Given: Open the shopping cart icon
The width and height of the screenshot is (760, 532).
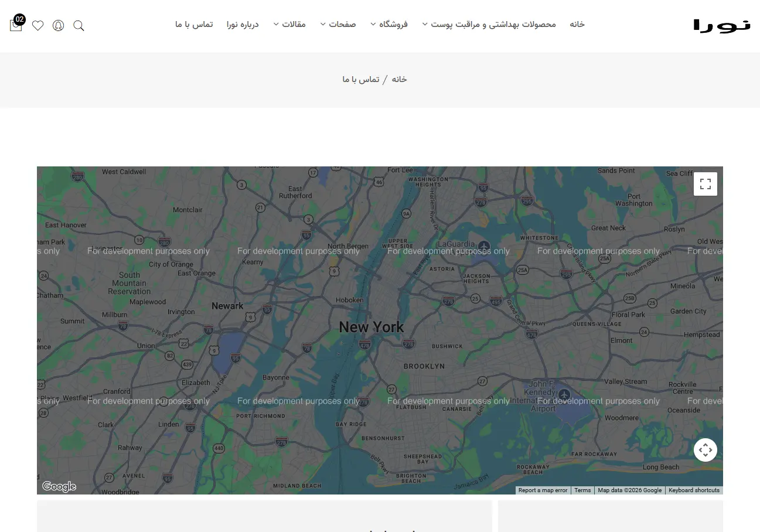Looking at the screenshot, I should (16, 25).
